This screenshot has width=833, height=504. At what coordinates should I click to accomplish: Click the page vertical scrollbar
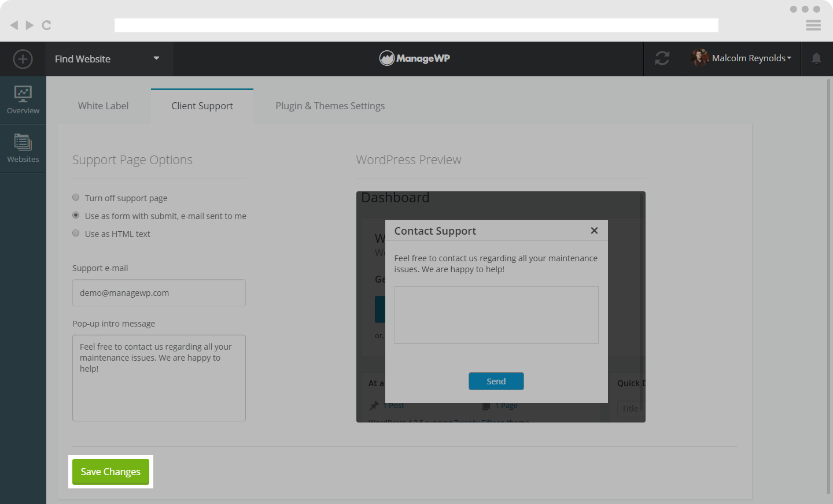pos(828,287)
